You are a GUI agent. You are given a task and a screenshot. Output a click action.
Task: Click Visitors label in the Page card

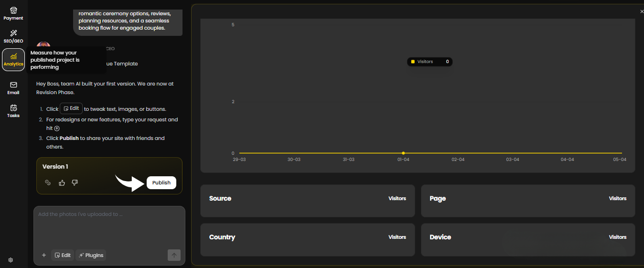pyautogui.click(x=617, y=198)
